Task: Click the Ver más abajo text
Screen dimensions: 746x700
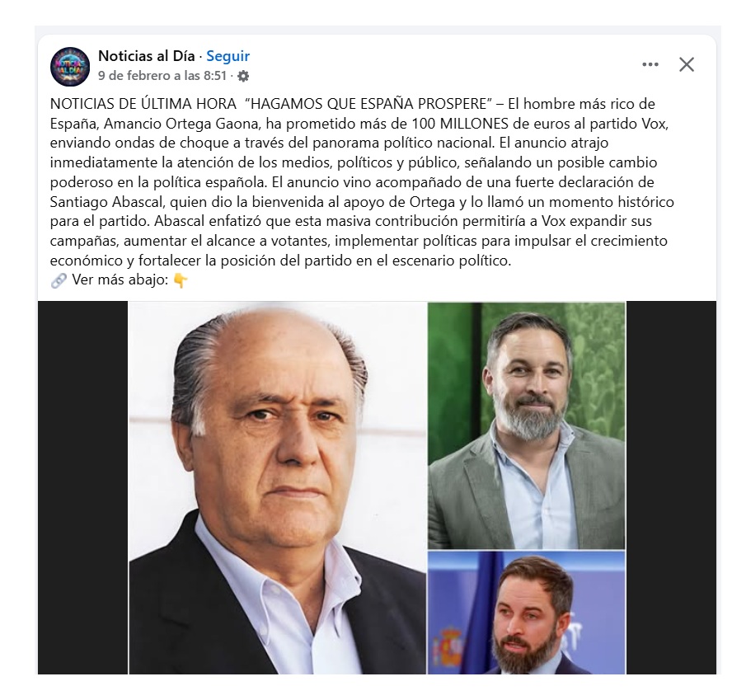Action: coord(120,280)
